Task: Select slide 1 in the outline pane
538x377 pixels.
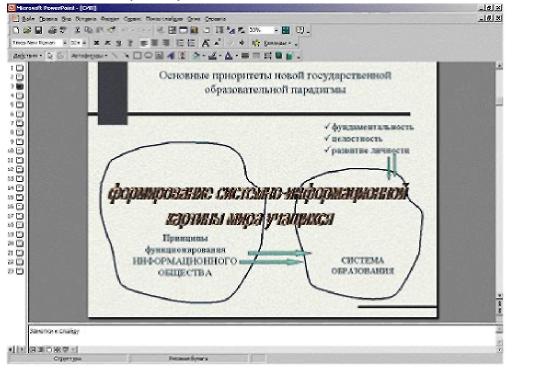Action: point(20,68)
